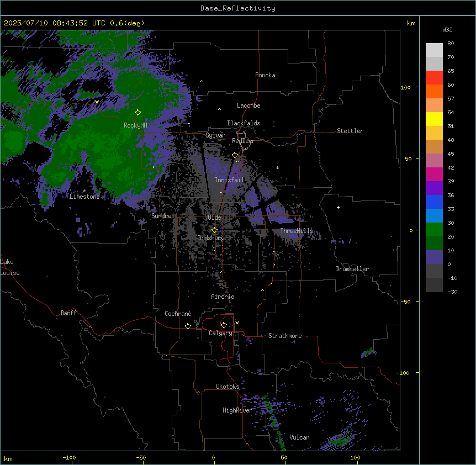Click the yellow diamond marker below Cochrane

[x=188, y=326]
